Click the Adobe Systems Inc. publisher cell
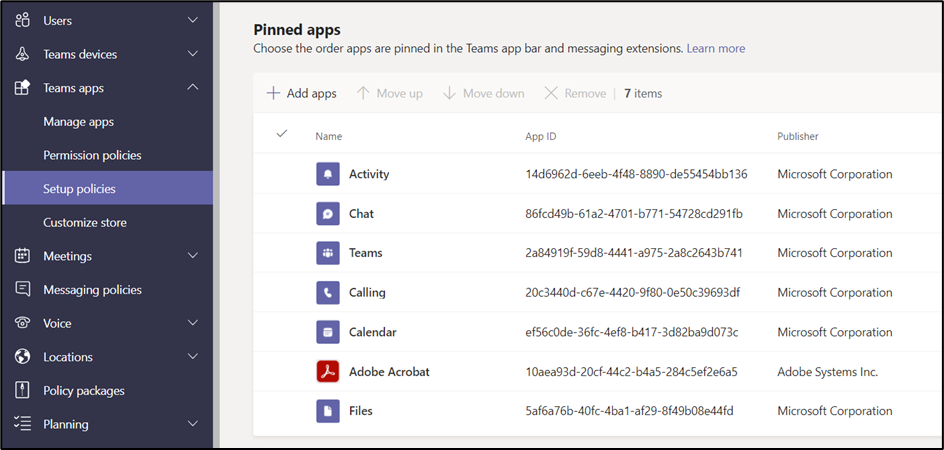The image size is (944, 450). click(827, 372)
